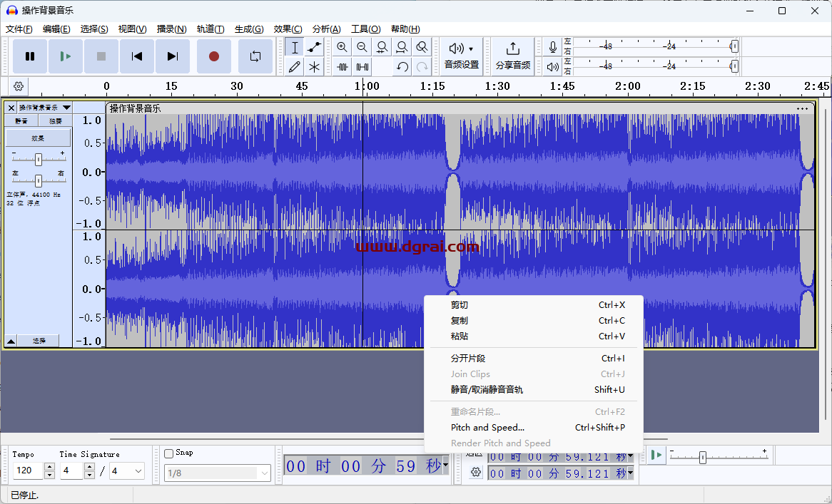Fit selection to width icon

382,47
